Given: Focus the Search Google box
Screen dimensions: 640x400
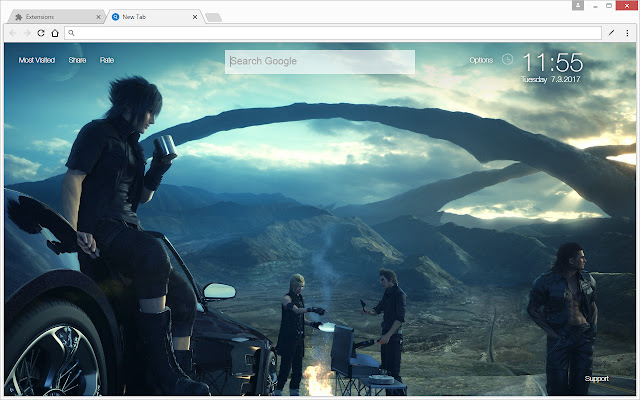Looking at the screenshot, I should point(320,62).
